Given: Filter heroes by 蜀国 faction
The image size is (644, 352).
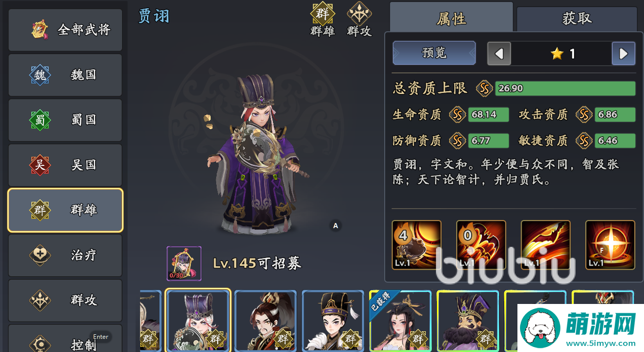Looking at the screenshot, I should click(x=65, y=120).
